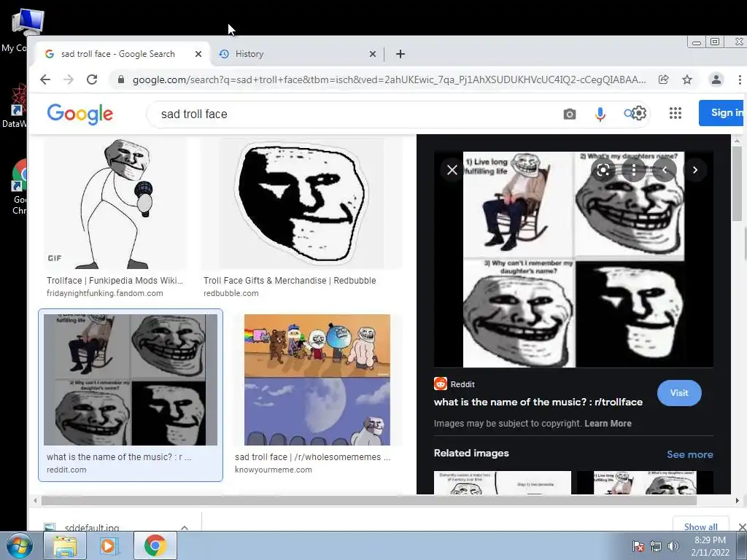Open knowyourmeme wholesomememes thumbnail
The image size is (747, 560).
(317, 380)
